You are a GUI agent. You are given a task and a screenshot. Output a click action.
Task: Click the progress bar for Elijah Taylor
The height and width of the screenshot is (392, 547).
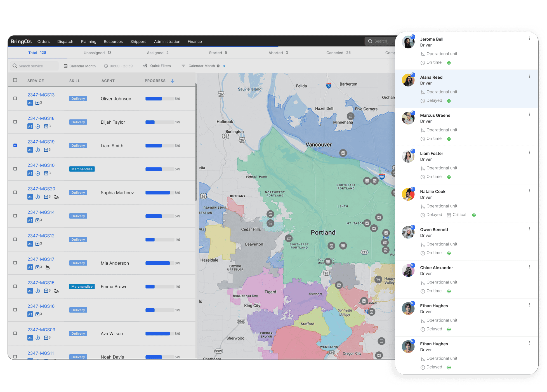coord(159,122)
